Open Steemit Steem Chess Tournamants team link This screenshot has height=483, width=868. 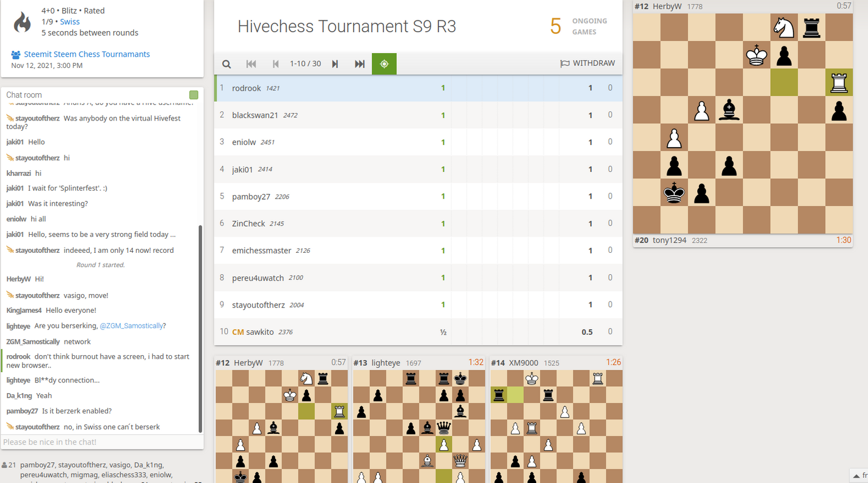pyautogui.click(x=86, y=54)
